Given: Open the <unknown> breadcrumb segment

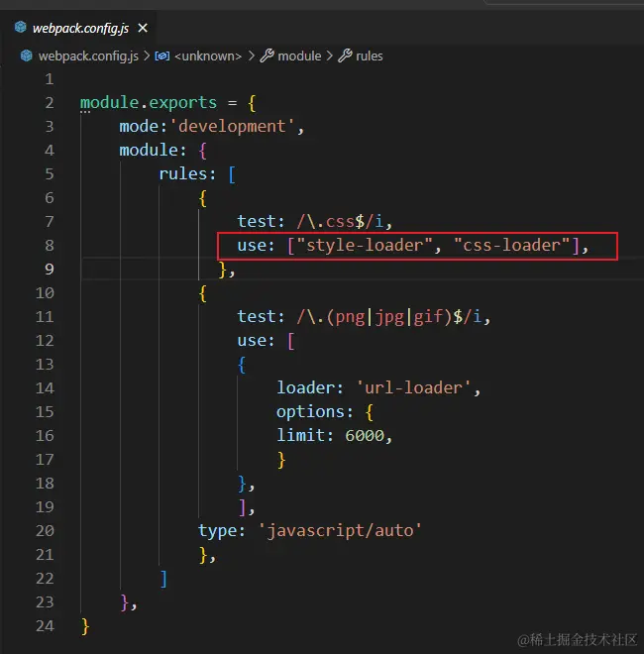Looking at the screenshot, I should click(208, 56).
